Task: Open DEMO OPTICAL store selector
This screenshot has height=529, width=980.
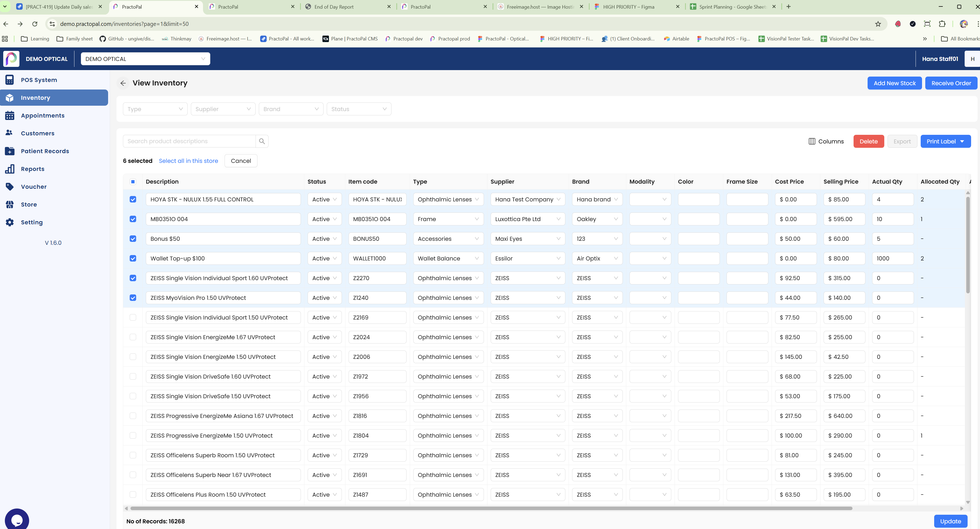Action: 145,59
